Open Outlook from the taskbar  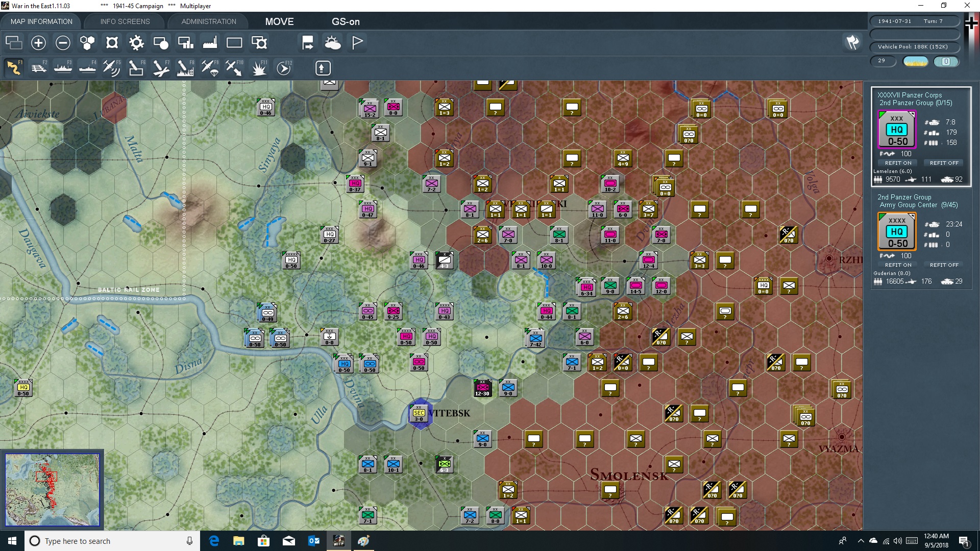[x=313, y=541]
